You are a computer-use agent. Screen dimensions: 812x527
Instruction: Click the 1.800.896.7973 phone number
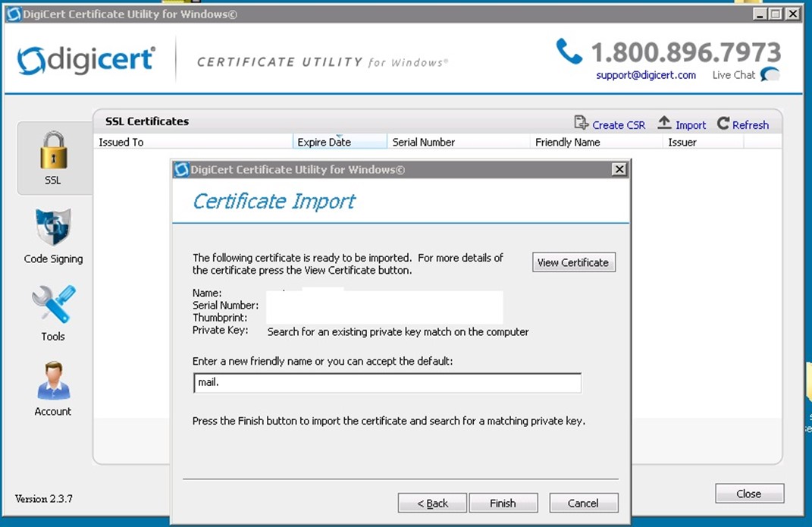[686, 52]
